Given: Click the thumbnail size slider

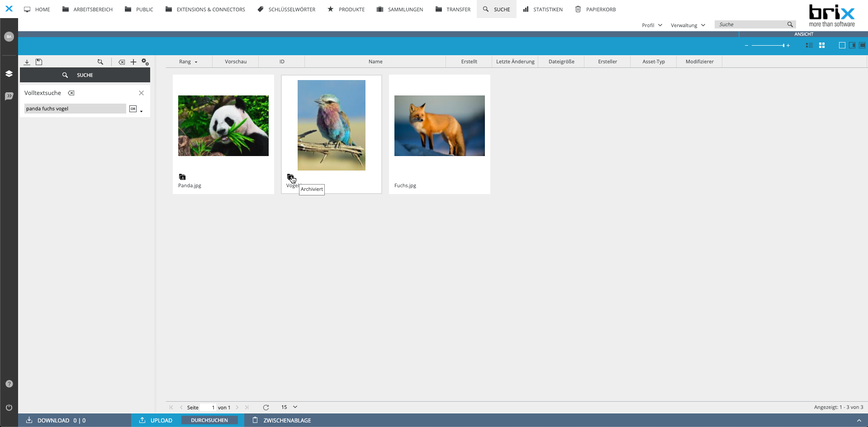Looking at the screenshot, I should [x=768, y=45].
